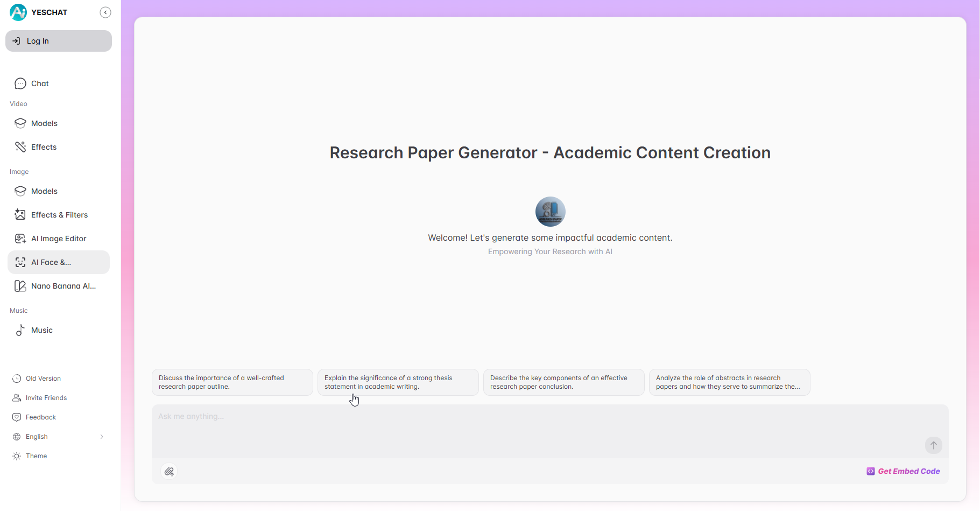The width and height of the screenshot is (980, 511).
Task: Choose the strong thesis statement prompt suggestion
Action: 398,382
